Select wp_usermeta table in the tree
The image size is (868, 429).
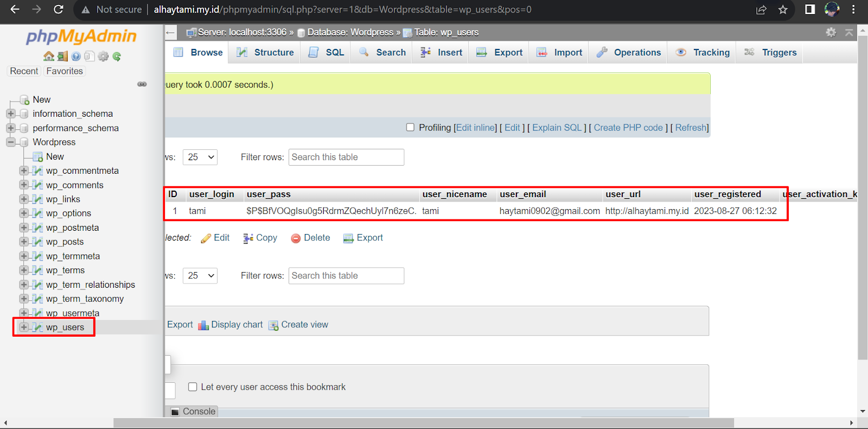73,313
